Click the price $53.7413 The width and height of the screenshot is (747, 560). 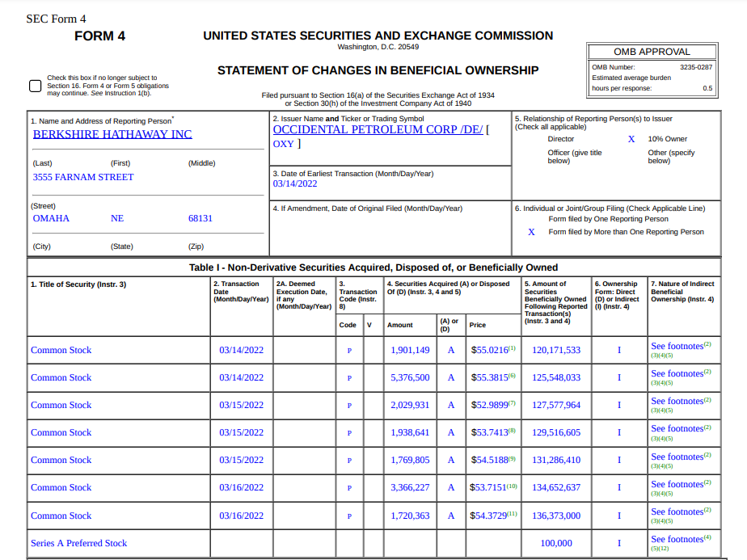point(490,433)
